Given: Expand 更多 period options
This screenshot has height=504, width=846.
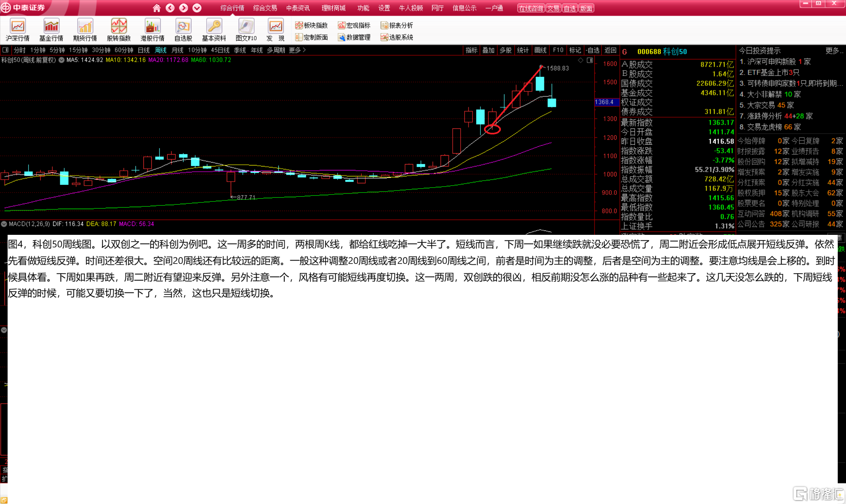Looking at the screenshot, I should [297, 50].
